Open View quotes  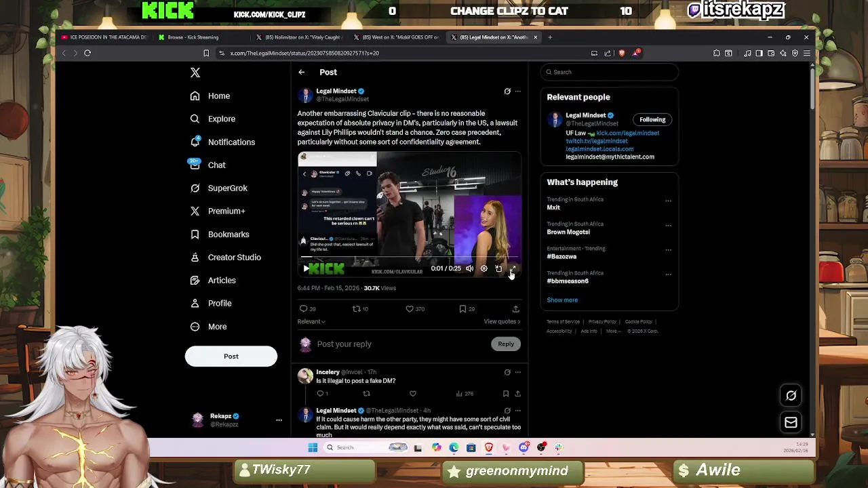502,322
